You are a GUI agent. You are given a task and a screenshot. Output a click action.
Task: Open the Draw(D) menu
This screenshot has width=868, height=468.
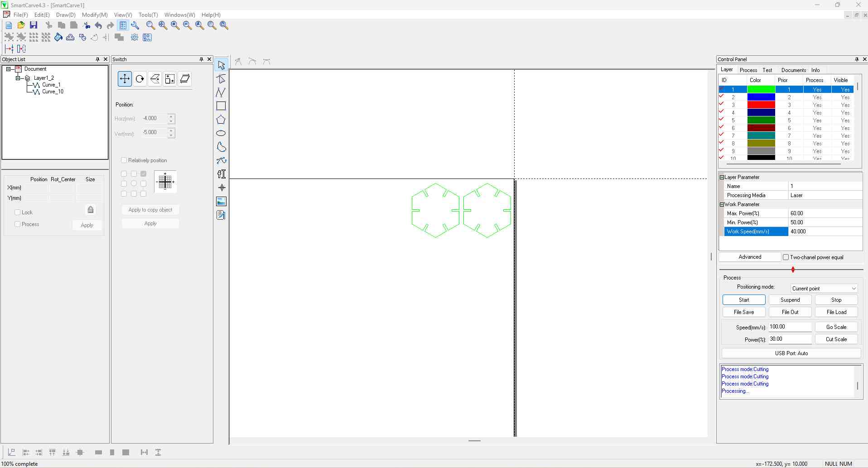click(66, 15)
